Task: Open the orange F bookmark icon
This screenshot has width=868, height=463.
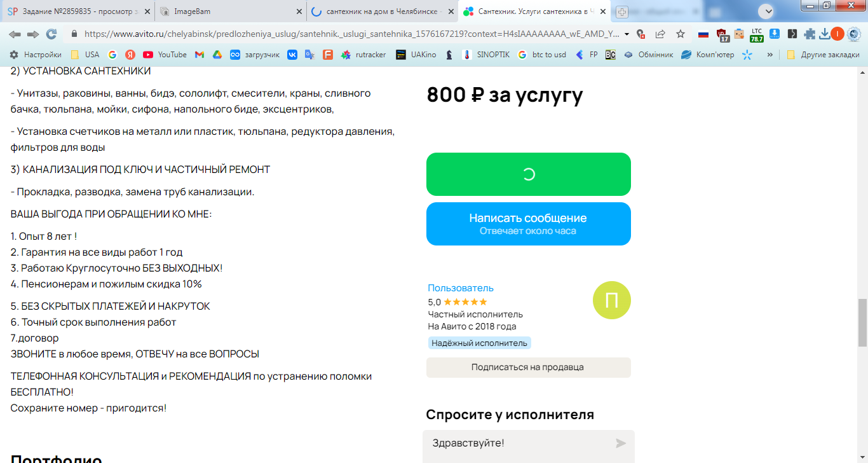Action: pyautogui.click(x=327, y=55)
